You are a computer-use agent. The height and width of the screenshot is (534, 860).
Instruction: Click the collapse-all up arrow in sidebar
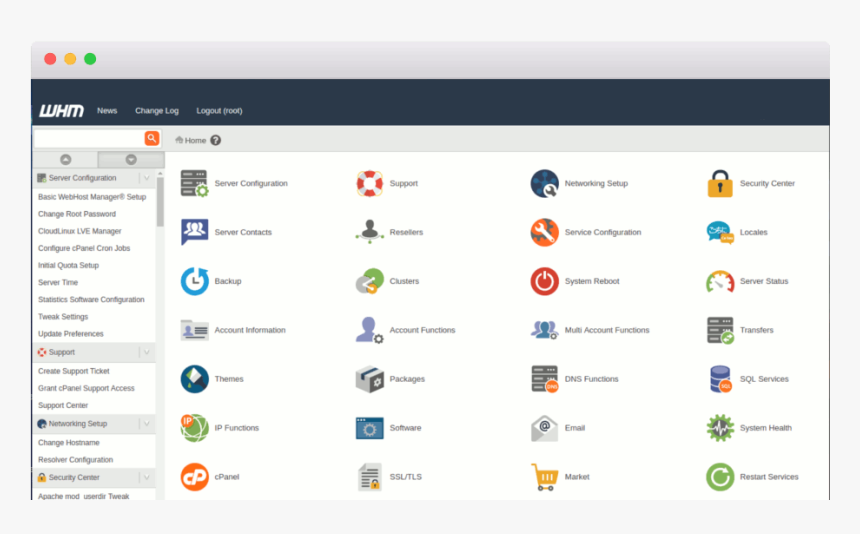(66, 160)
